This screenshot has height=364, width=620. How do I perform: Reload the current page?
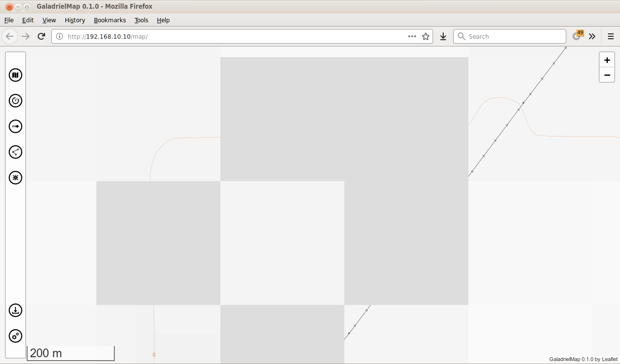42,36
